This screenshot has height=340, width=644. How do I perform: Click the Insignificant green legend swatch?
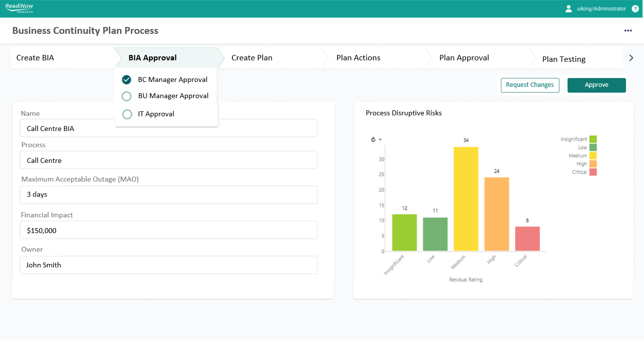coord(593,139)
